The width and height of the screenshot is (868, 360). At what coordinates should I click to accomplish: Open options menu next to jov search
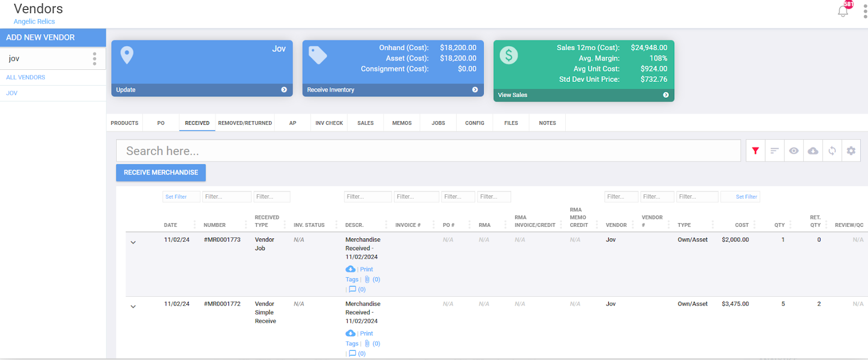coord(94,58)
